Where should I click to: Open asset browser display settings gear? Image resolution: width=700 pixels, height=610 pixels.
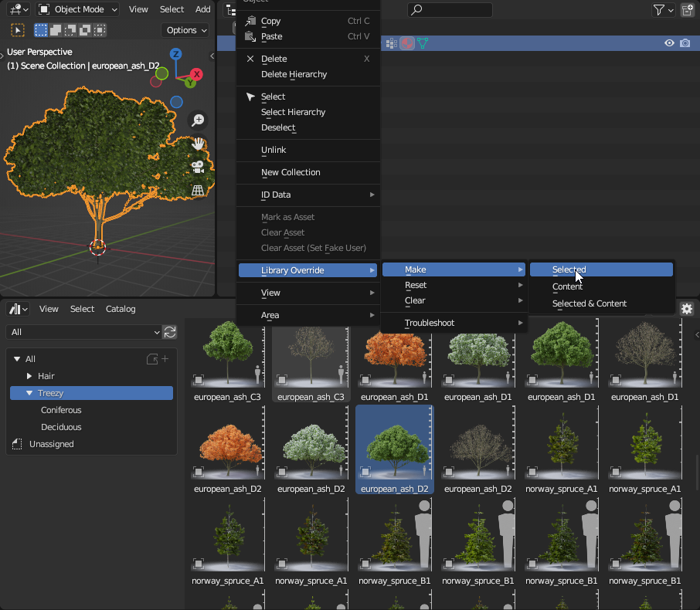[x=686, y=309]
